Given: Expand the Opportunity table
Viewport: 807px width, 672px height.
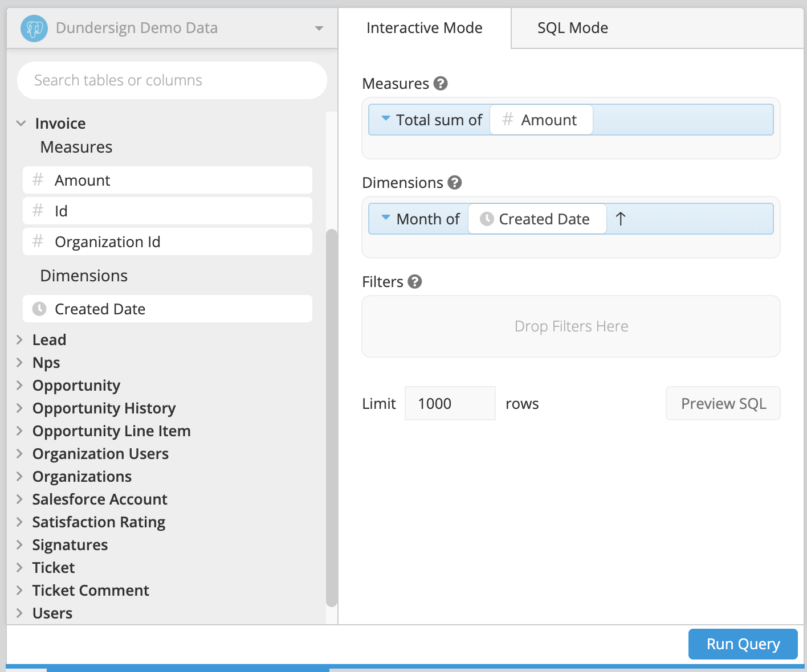Looking at the screenshot, I should 19,385.
